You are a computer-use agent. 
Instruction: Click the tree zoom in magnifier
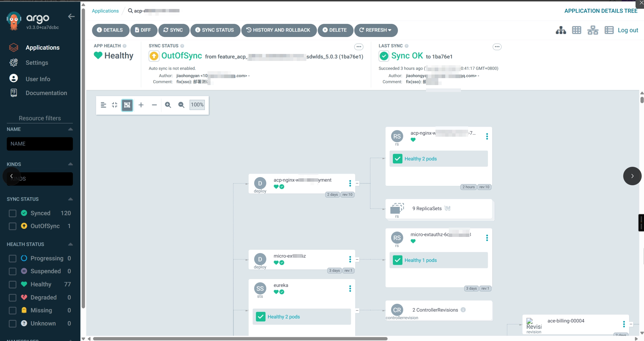(168, 105)
